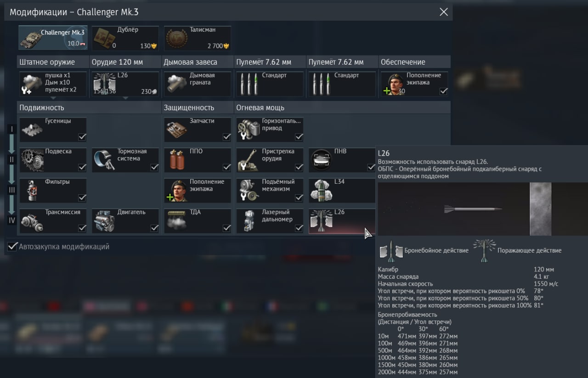Select the ПНВ night vision modification
Viewport: 588px width, 378px height.
tap(342, 160)
